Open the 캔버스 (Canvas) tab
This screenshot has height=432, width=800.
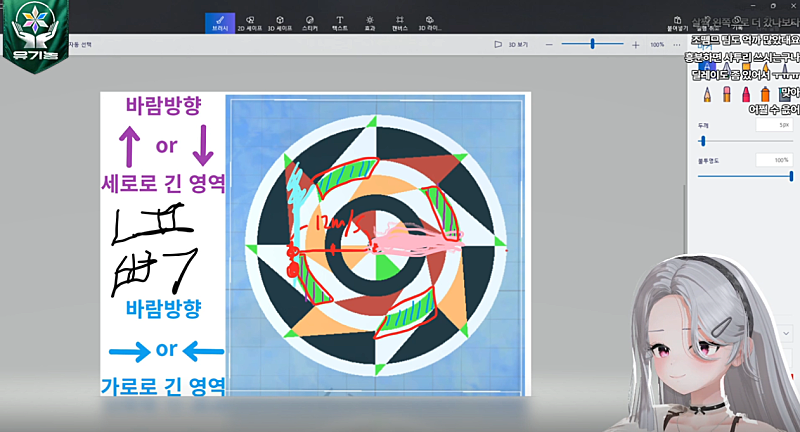coord(399,23)
